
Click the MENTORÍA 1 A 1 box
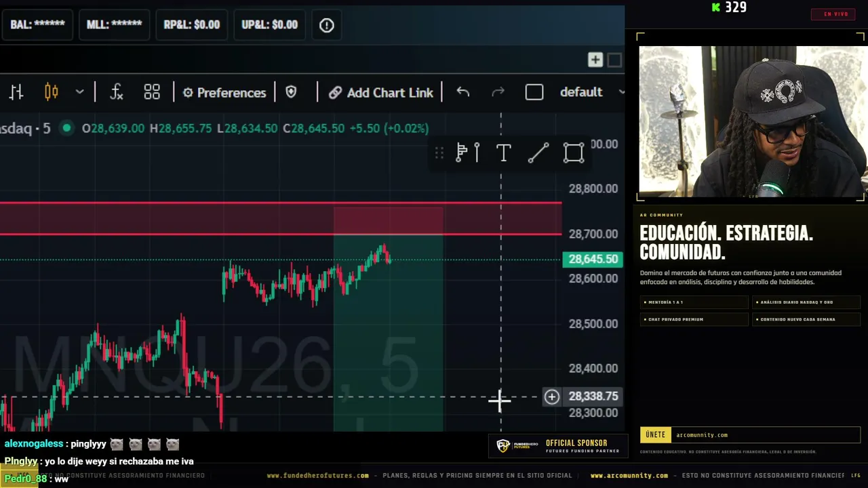694,302
